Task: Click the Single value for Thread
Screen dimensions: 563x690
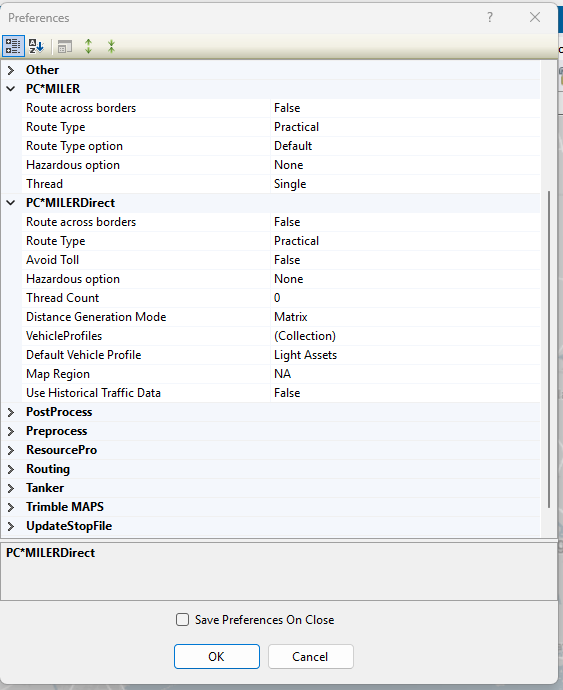Action: [x=405, y=184]
